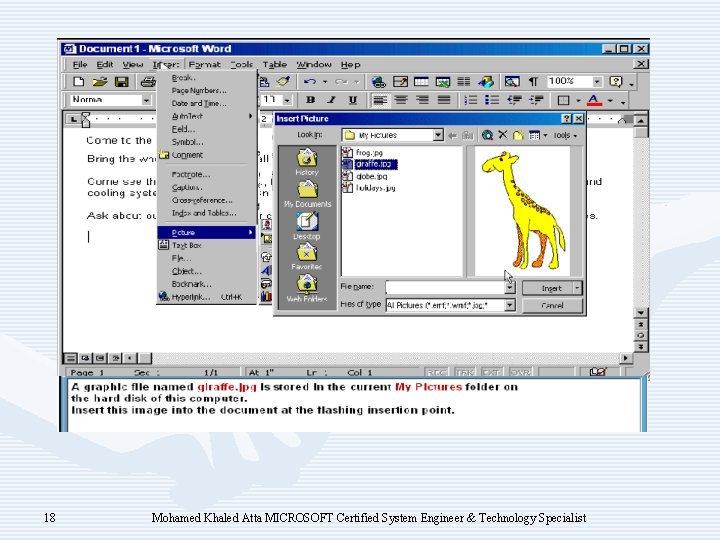Toggle Bold formatting
This screenshot has height=540, width=720.
click(x=310, y=100)
